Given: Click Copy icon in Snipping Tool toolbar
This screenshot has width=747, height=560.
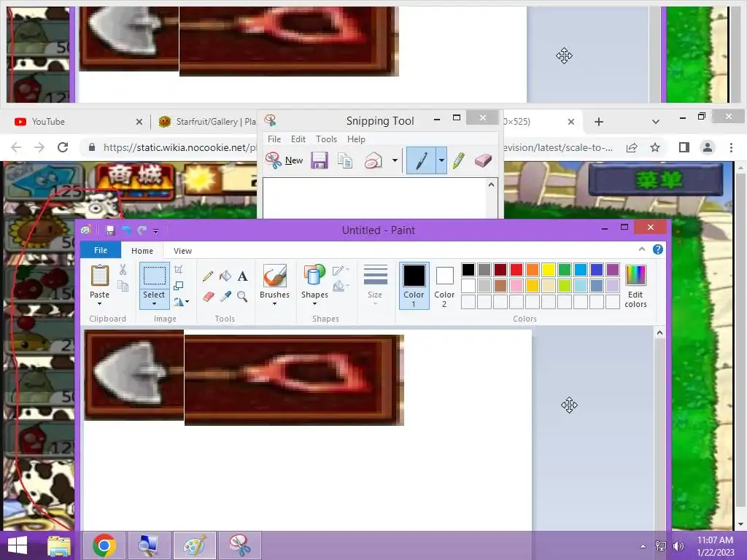Looking at the screenshot, I should [345, 160].
